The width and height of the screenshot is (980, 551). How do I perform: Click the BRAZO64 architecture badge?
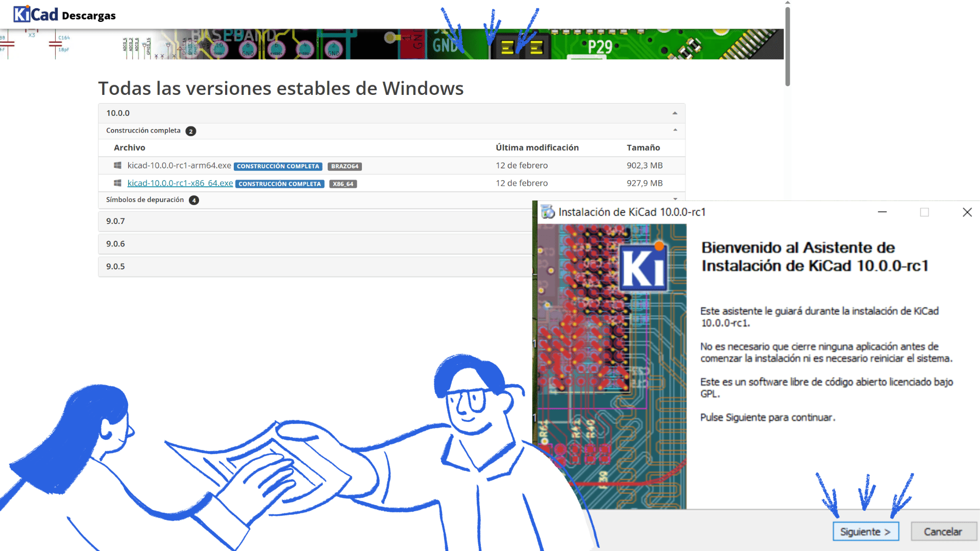pos(345,166)
